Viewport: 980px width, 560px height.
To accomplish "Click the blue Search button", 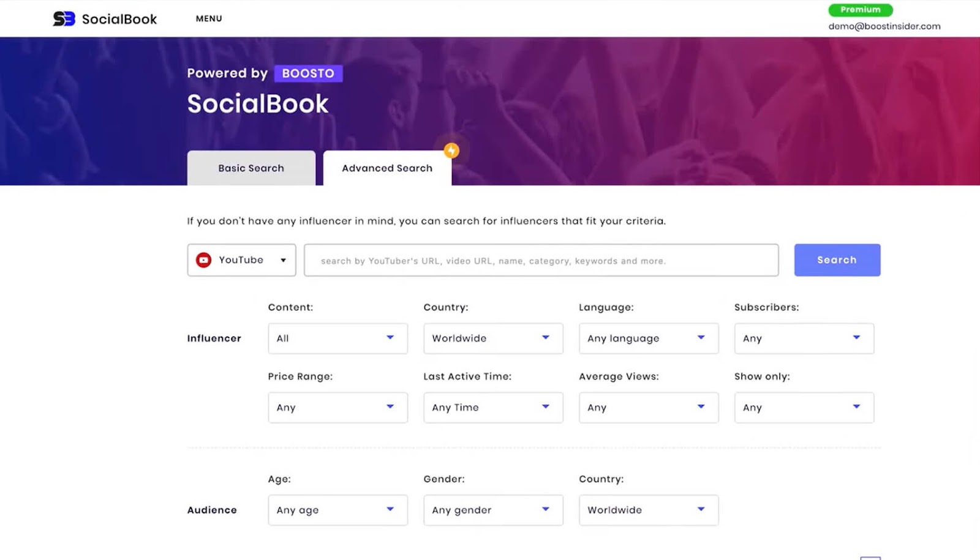I will [x=837, y=260].
